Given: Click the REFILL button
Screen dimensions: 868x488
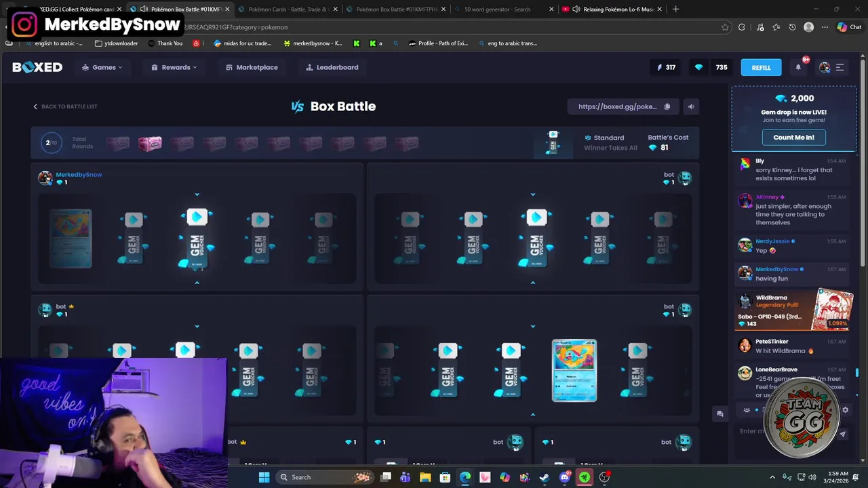Looking at the screenshot, I should coord(761,67).
